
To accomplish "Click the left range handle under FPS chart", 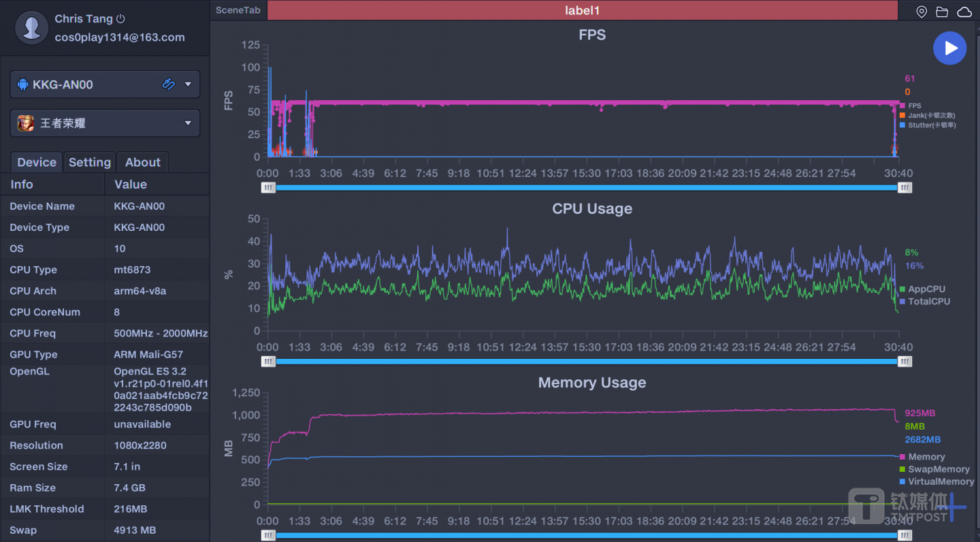I will pyautogui.click(x=269, y=187).
